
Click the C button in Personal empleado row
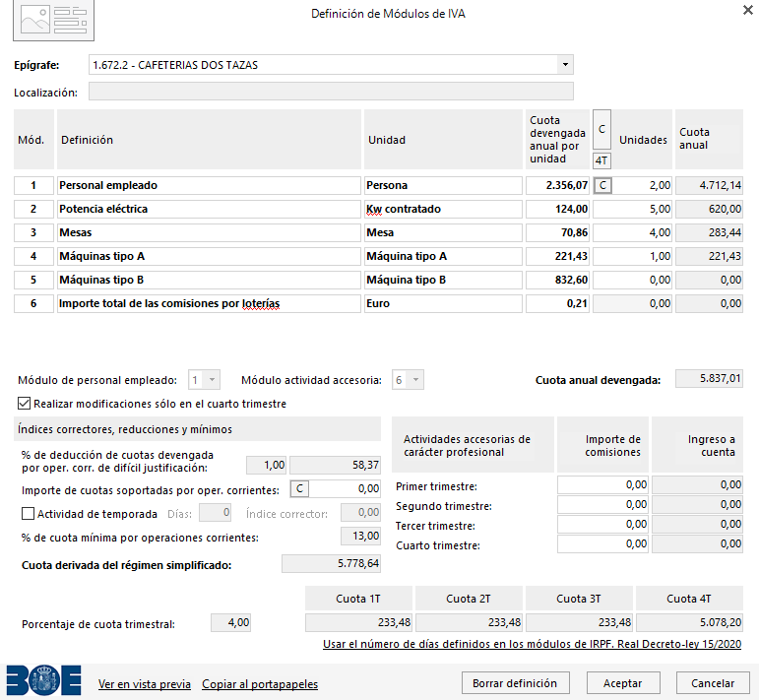click(x=602, y=185)
